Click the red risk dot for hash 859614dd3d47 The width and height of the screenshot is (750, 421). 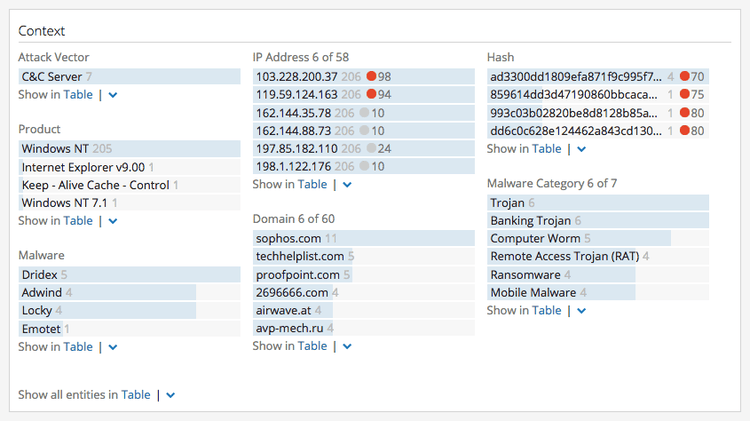685,94
